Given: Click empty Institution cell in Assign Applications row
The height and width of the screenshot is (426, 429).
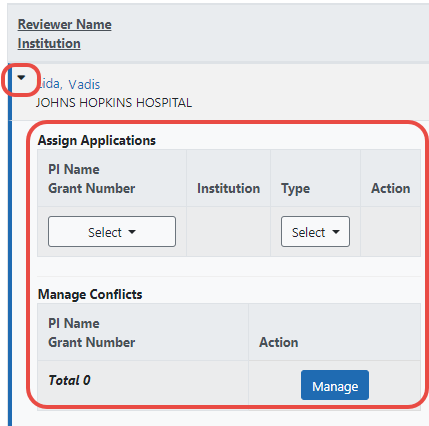Looking at the screenshot, I should pos(228,232).
